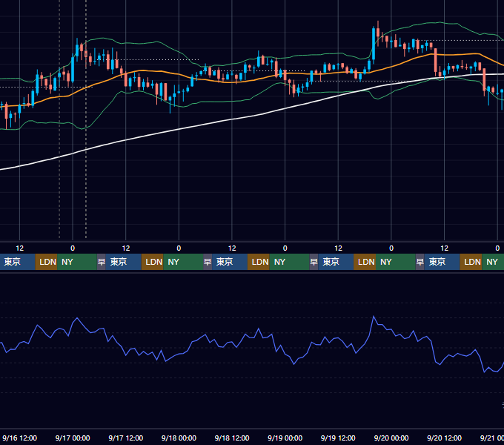Click the 9/17 00:00 date label
504x445 pixels.
tap(73, 438)
